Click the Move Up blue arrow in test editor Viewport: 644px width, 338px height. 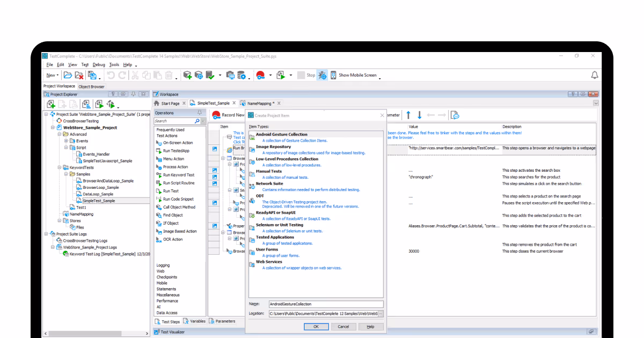click(x=408, y=115)
